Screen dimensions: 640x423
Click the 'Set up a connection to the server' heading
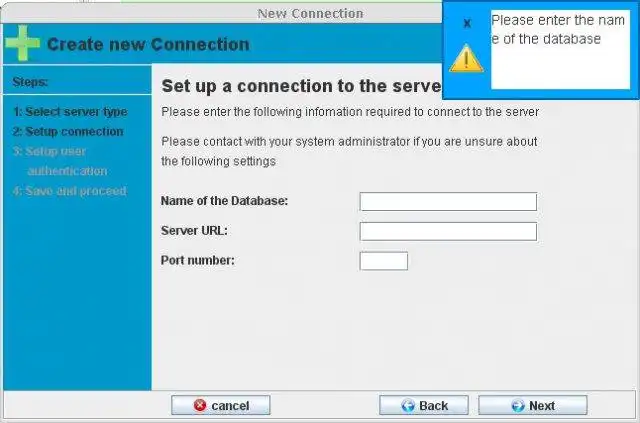302,86
